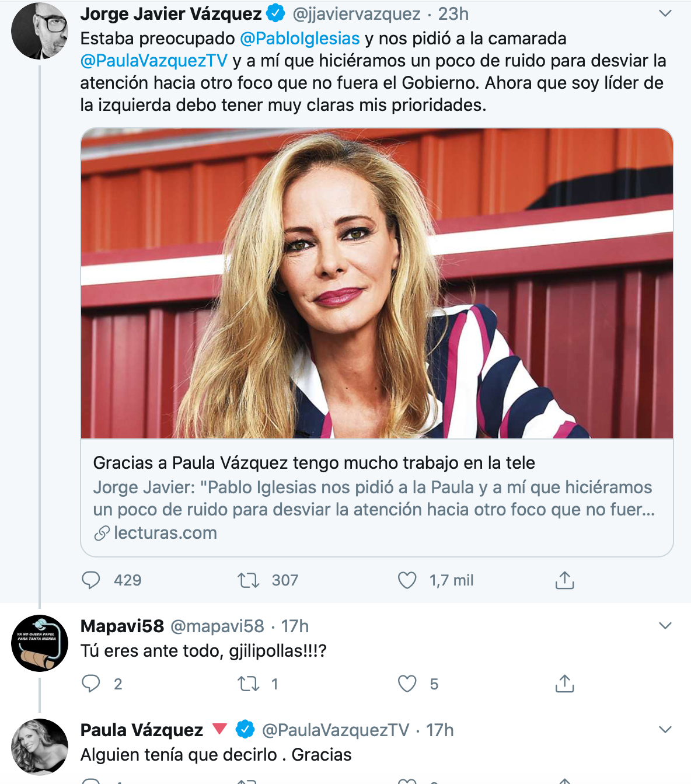Open options chevron on Paula Vázquez's reply
Viewport: 691px width, 784px height.
click(x=665, y=730)
